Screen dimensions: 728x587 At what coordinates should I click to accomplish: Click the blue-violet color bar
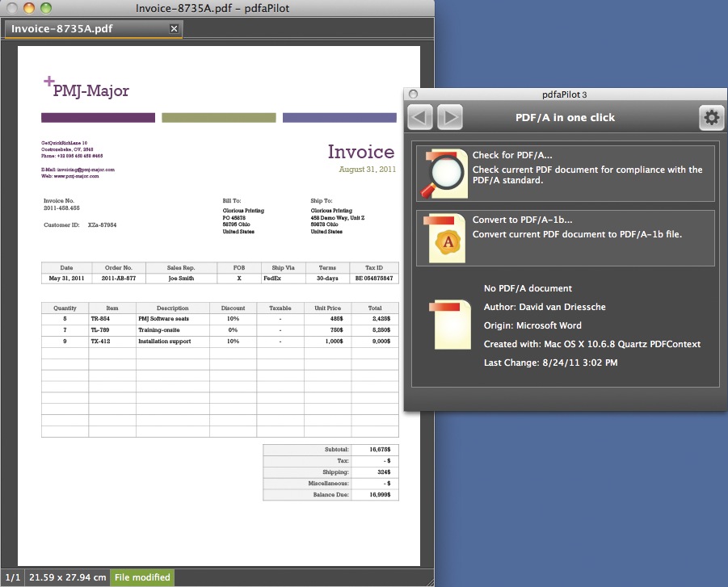point(339,118)
